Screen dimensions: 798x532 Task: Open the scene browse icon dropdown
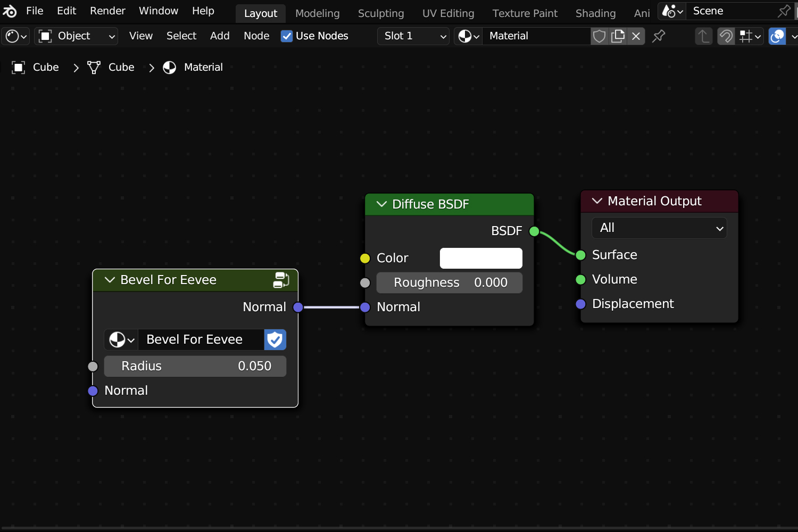coord(672,11)
